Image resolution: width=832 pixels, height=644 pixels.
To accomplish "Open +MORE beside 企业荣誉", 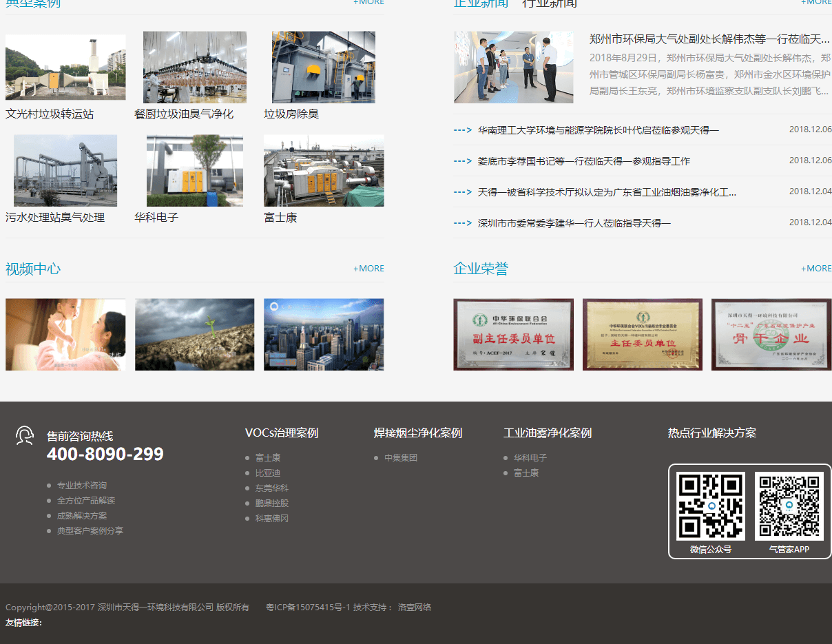I will pyautogui.click(x=815, y=269).
